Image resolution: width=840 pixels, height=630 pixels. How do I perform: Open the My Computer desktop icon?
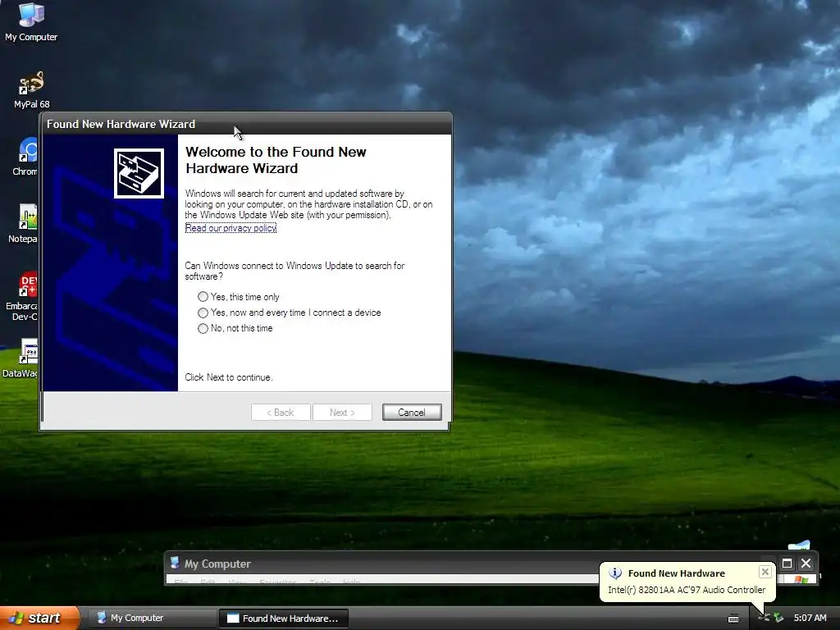31,21
